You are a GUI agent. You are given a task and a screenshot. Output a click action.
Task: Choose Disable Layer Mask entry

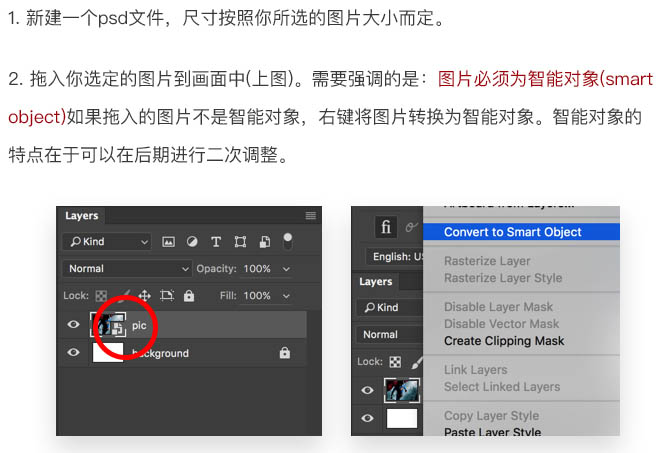click(499, 307)
